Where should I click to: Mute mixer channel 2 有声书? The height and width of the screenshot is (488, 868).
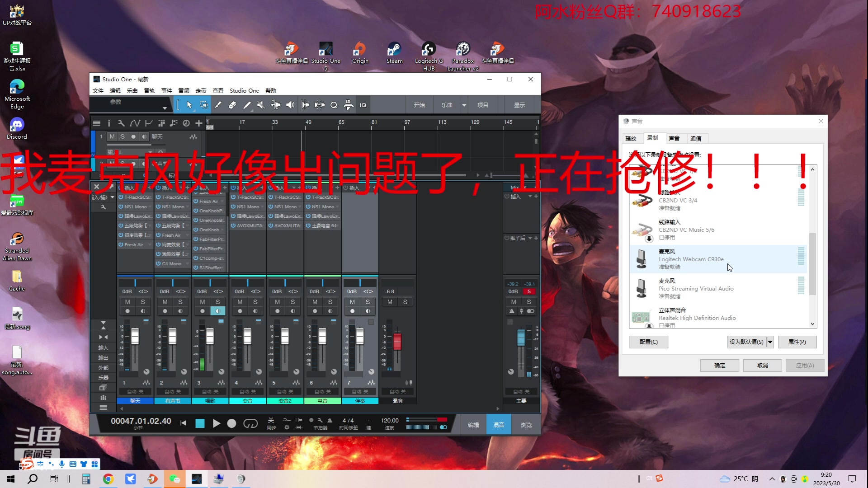coord(165,302)
